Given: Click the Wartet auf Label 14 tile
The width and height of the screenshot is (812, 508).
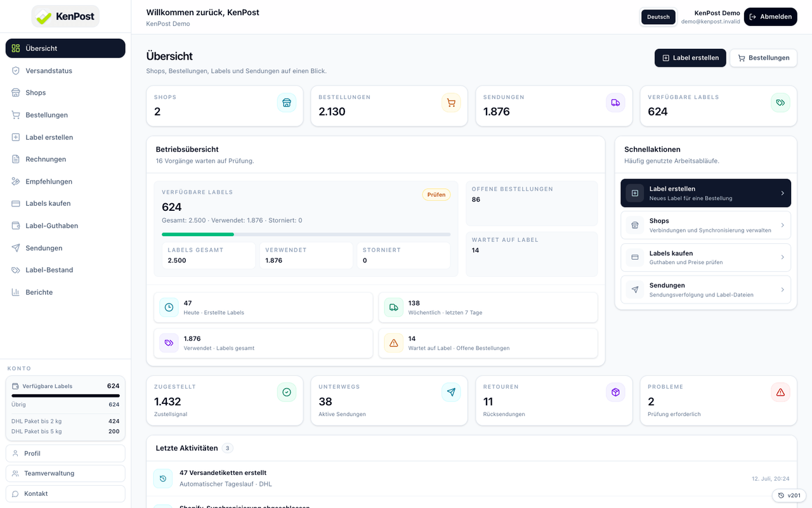Looking at the screenshot, I should (532, 254).
